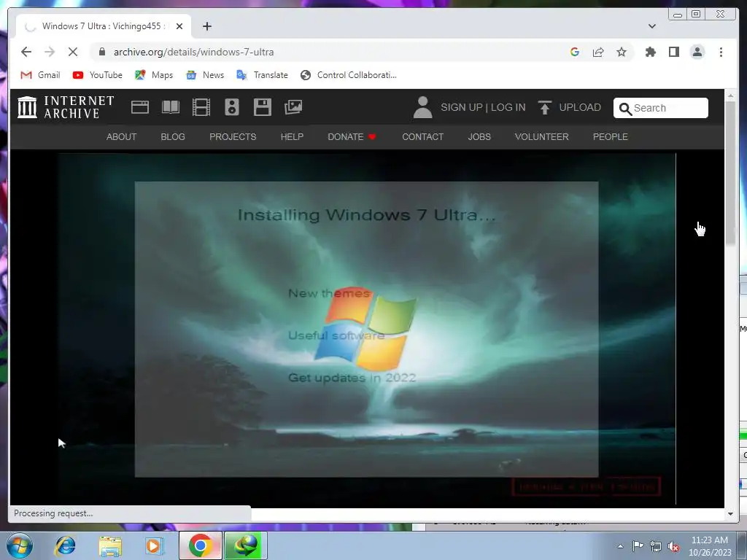Go back with browser back arrow
The image size is (747, 560).
pos(26,52)
